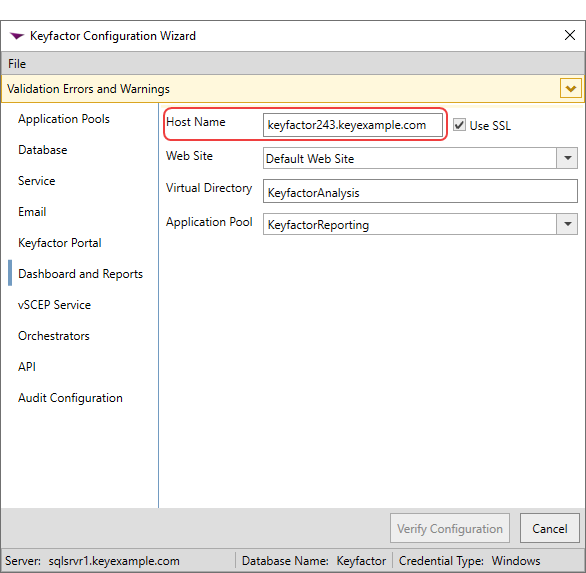Go to Audit Configuration section

70,398
